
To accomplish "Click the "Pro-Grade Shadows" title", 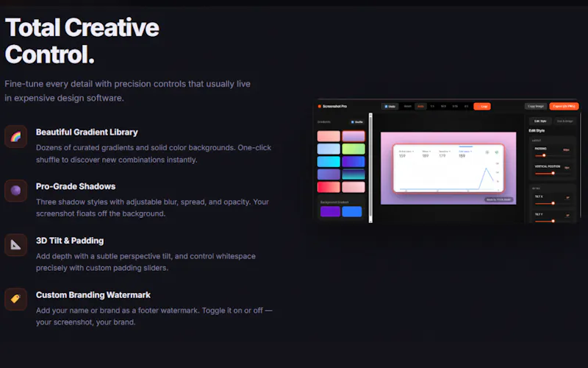I will (x=76, y=186).
